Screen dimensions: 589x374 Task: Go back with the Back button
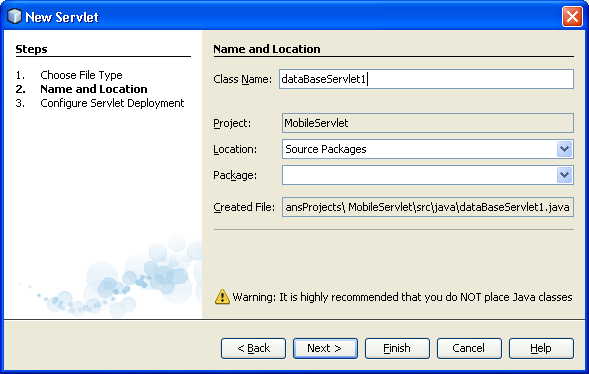click(253, 348)
